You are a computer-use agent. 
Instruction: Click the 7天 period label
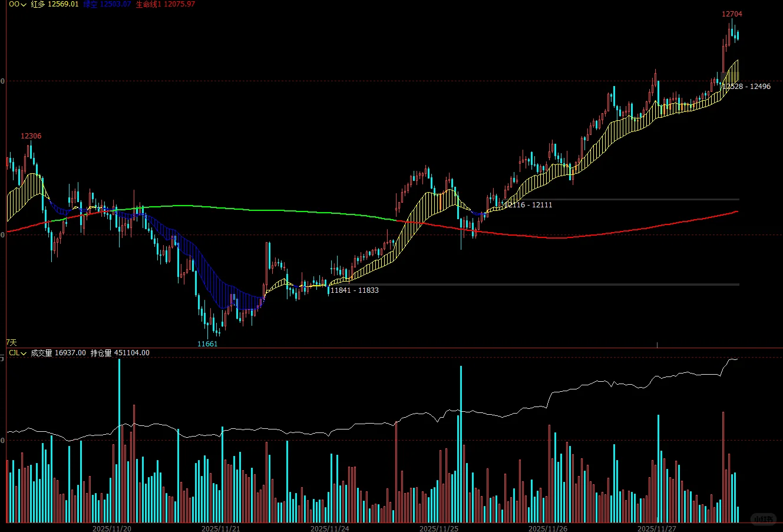pyautogui.click(x=12, y=342)
